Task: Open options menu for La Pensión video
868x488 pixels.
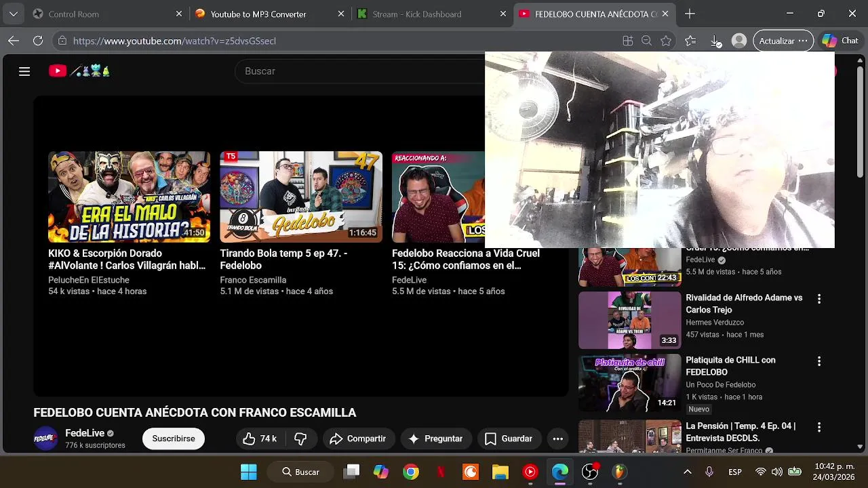Action: point(818,427)
